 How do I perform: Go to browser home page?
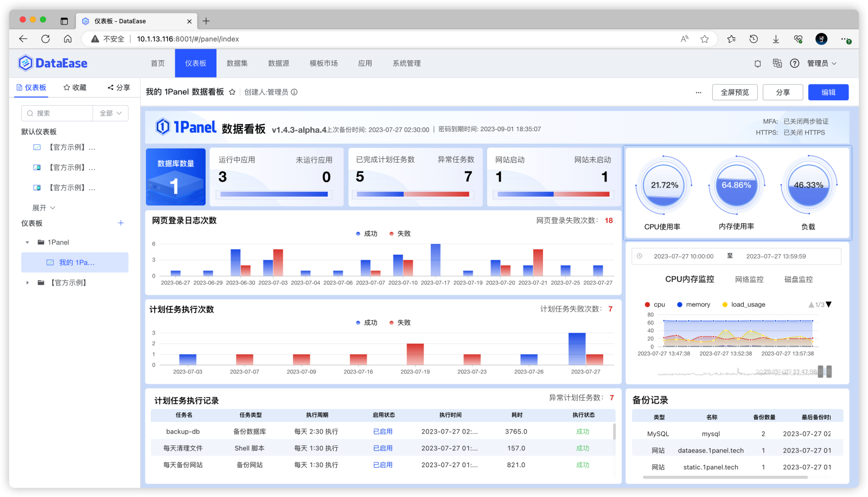[x=68, y=38]
